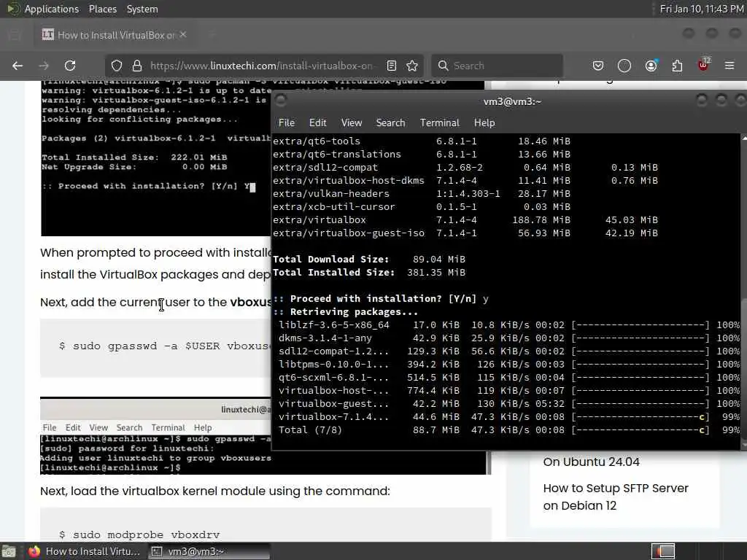
Task: Click the terminal title vm3@vm3:~
Action: point(512,101)
